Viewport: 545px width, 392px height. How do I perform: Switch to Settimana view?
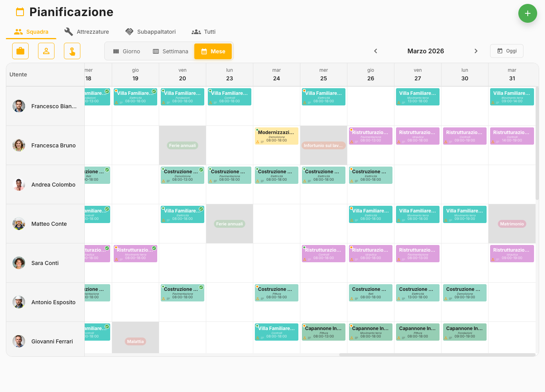click(170, 51)
